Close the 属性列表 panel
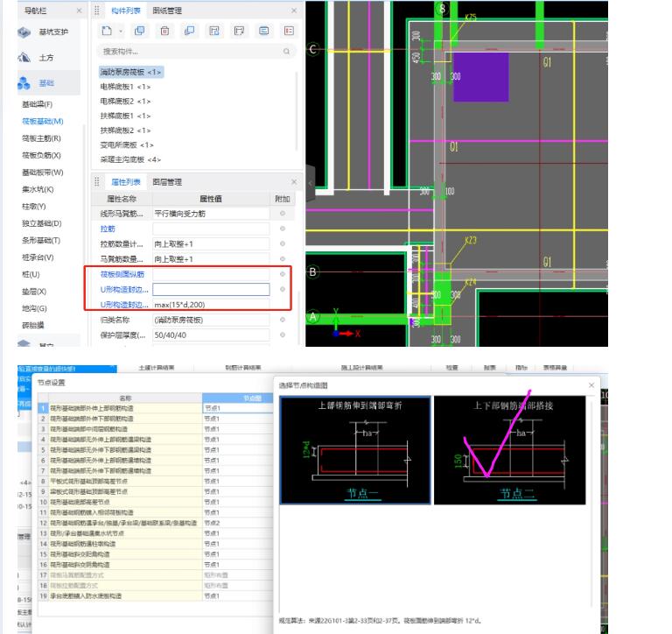Image resolution: width=672 pixels, height=634 pixels. (294, 182)
